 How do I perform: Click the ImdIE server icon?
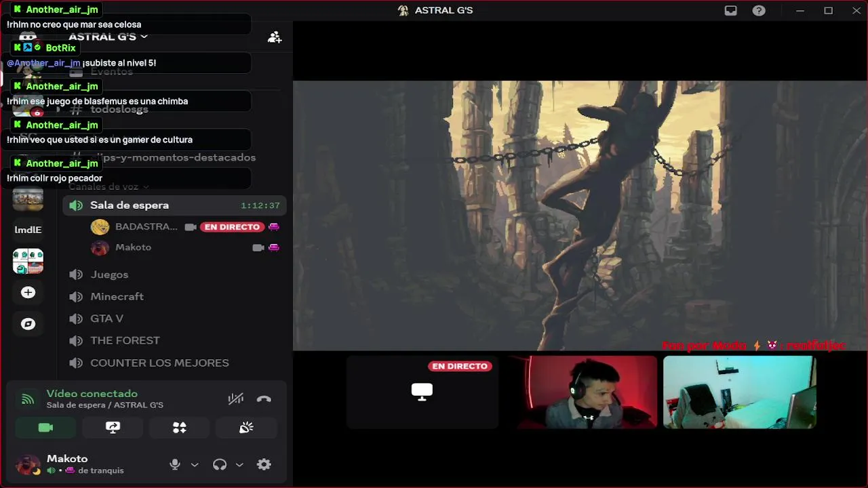(x=28, y=230)
